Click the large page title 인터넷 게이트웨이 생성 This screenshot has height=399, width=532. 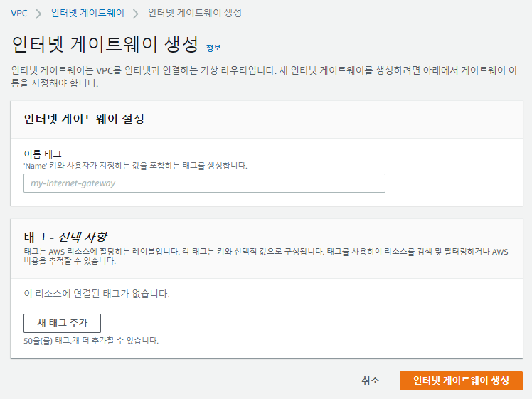click(105, 45)
